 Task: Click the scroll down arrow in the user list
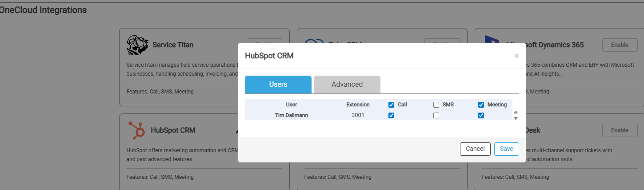tap(516, 118)
